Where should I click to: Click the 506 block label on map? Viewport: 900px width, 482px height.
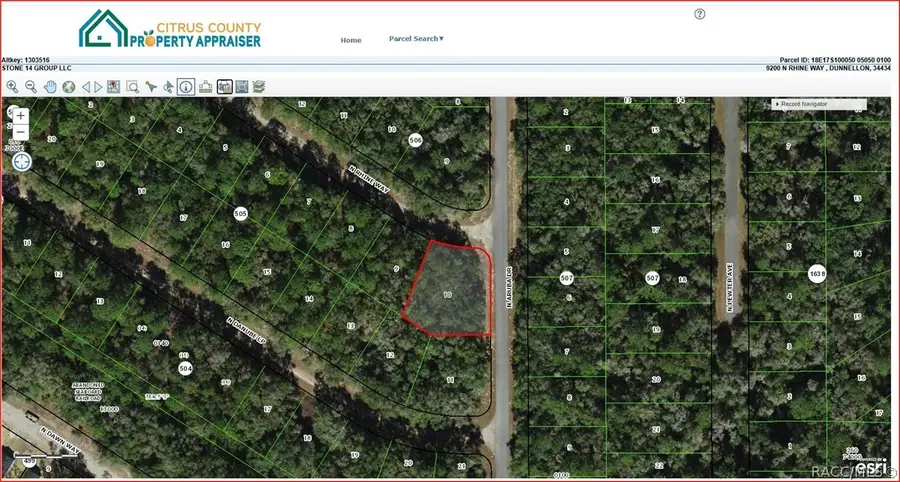point(416,140)
